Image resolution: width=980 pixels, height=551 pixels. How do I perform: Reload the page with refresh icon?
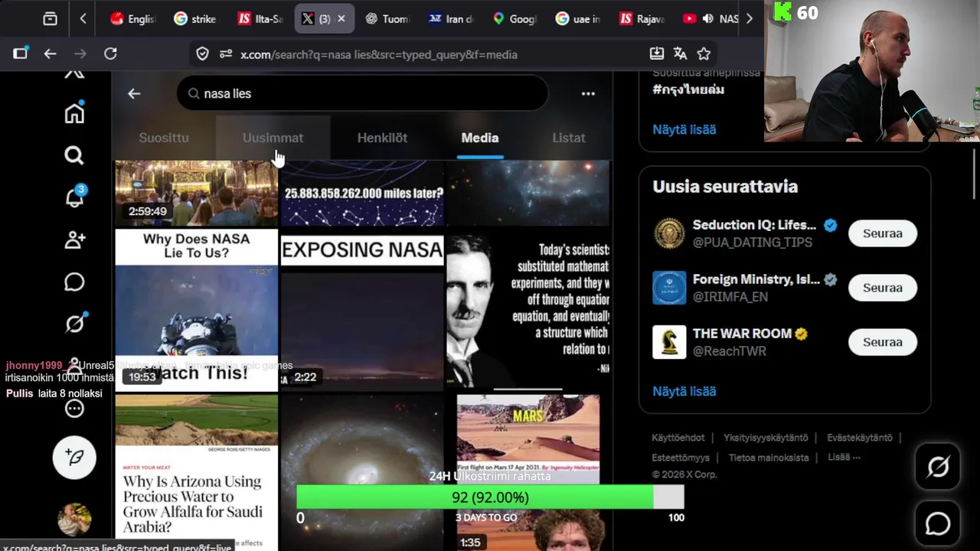pyautogui.click(x=110, y=54)
